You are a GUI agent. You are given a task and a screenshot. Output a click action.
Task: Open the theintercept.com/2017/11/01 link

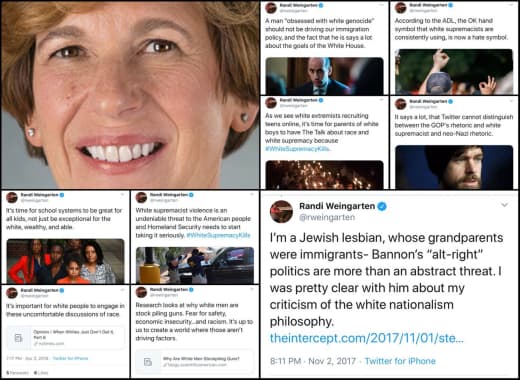366,338
